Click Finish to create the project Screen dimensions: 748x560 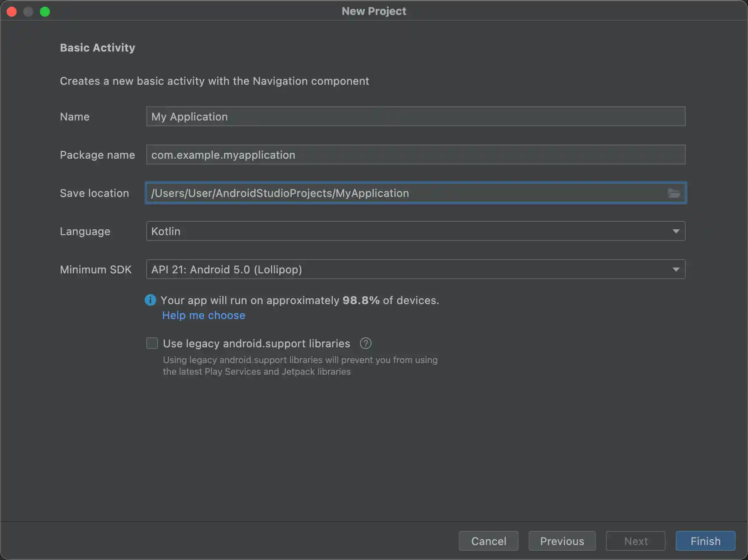click(x=705, y=541)
